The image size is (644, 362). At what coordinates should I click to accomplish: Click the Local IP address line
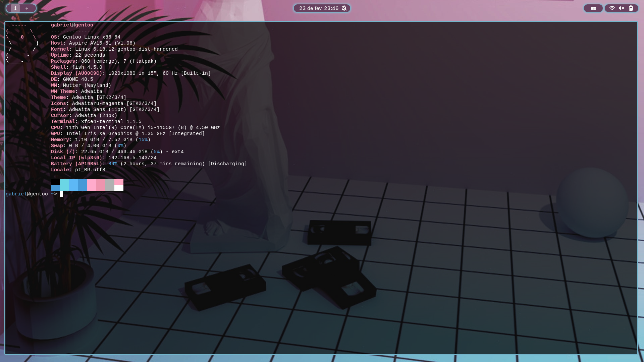coord(104,158)
